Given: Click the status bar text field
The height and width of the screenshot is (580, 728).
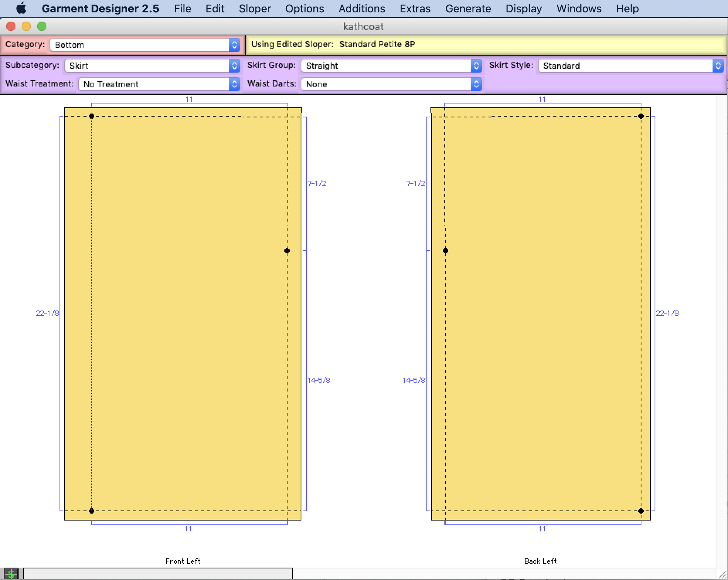Looking at the screenshot, I should (x=158, y=574).
